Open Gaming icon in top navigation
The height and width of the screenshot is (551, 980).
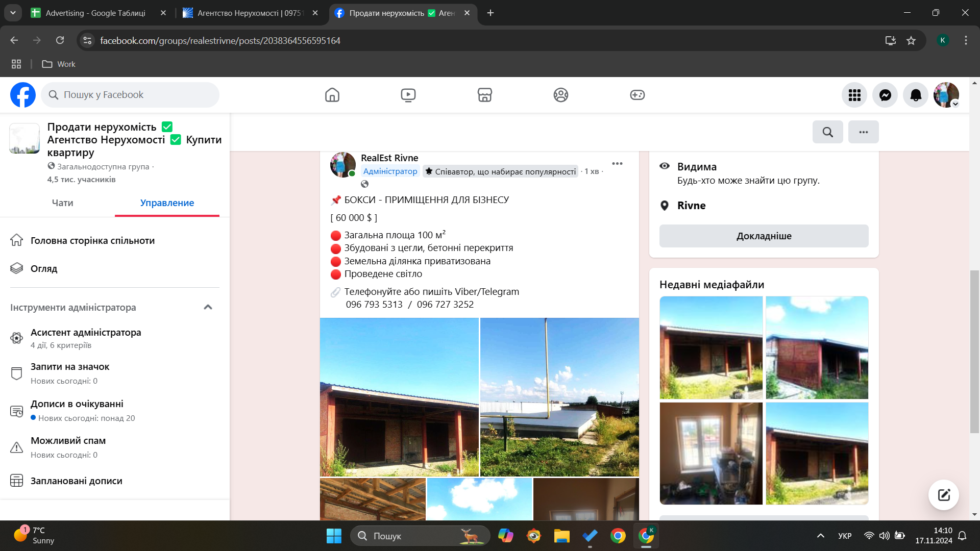(x=637, y=95)
